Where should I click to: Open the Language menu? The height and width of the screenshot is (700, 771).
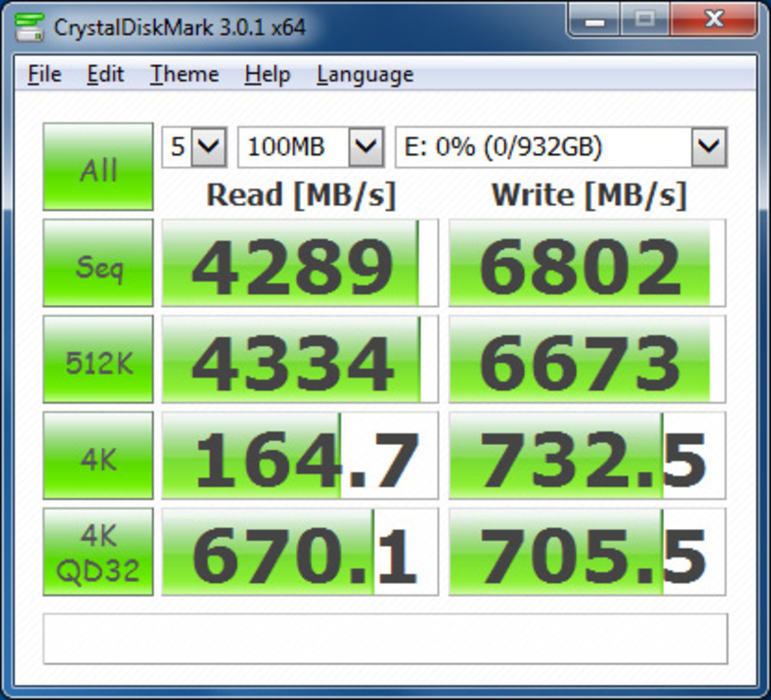pyautogui.click(x=365, y=74)
